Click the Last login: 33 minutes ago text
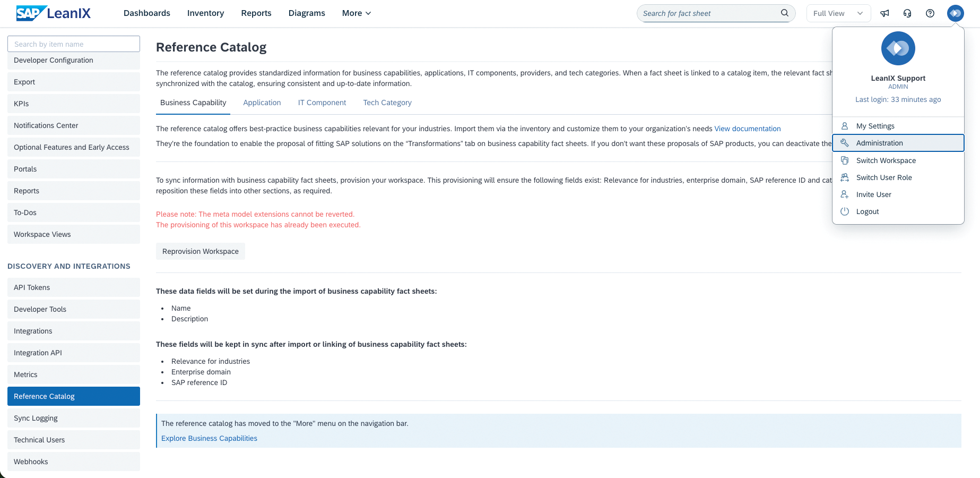The height and width of the screenshot is (478, 980). (x=898, y=99)
